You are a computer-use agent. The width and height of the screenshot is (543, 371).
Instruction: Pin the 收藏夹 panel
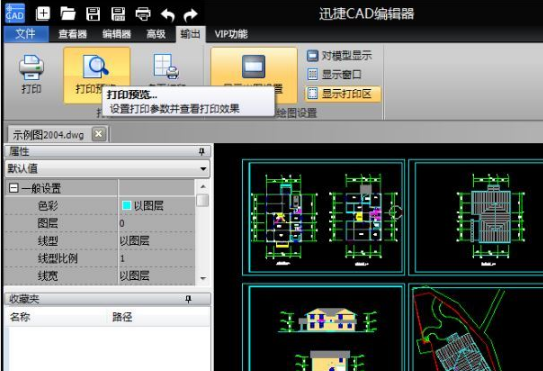tap(188, 299)
